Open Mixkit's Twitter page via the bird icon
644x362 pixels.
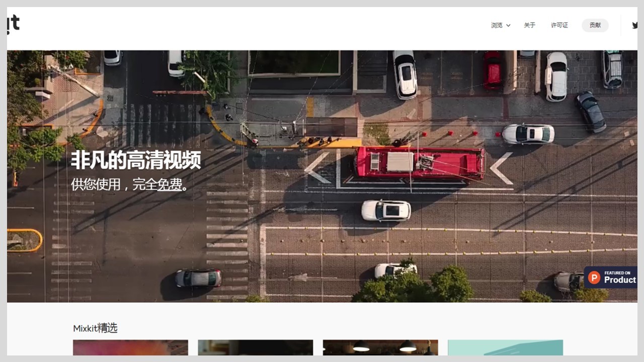(x=635, y=25)
